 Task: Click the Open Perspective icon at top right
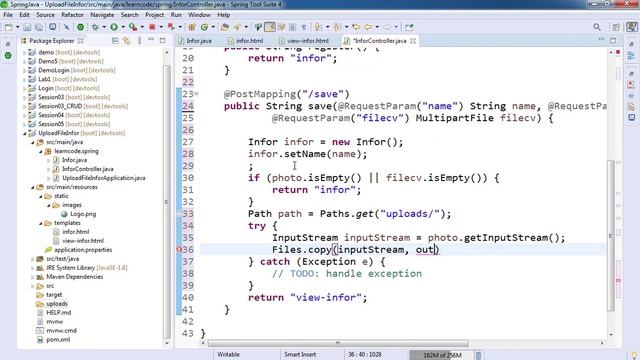point(616,27)
